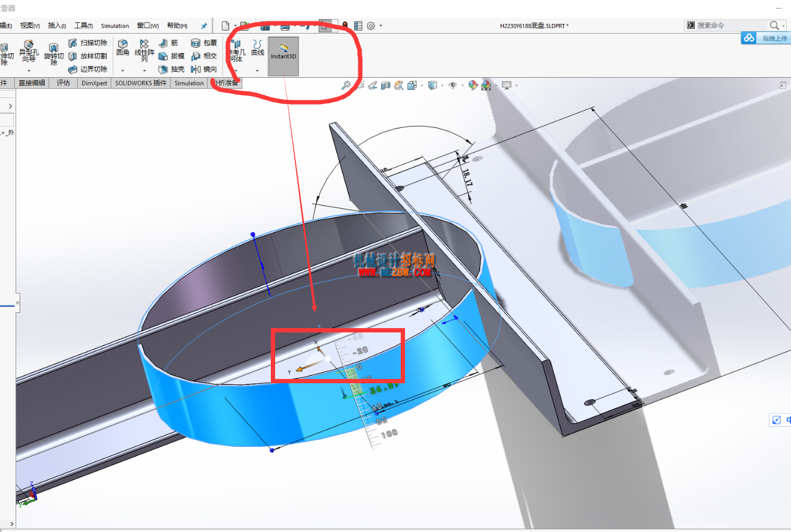Switch to the Simulation ribbon tab
This screenshot has width=791, height=532.
[189, 83]
